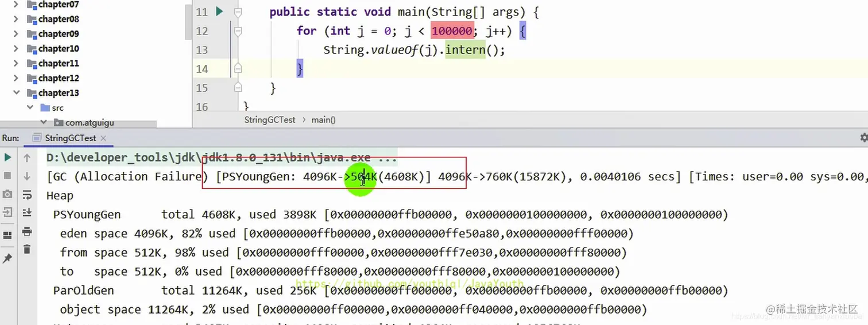Click 'ParOldGen total 11264K' console line

[x=390, y=291]
